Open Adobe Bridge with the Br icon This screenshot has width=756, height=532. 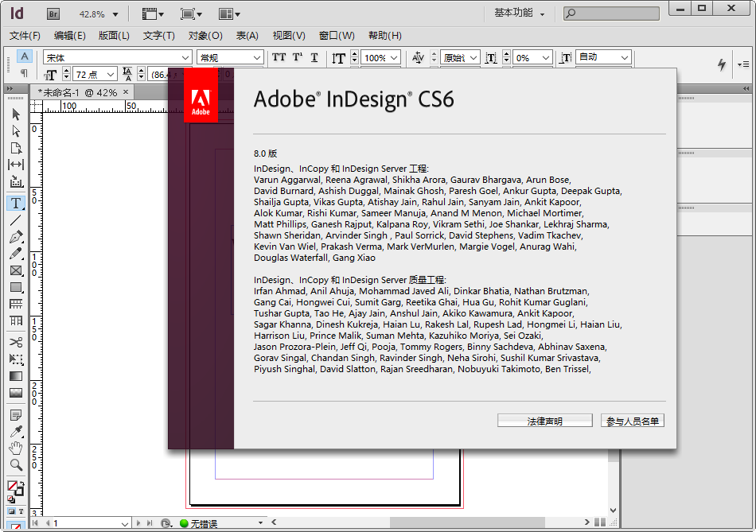point(53,14)
